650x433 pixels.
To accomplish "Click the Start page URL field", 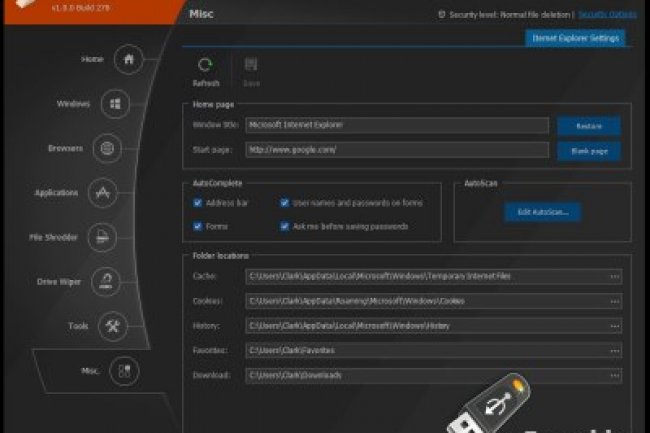I will 397,150.
